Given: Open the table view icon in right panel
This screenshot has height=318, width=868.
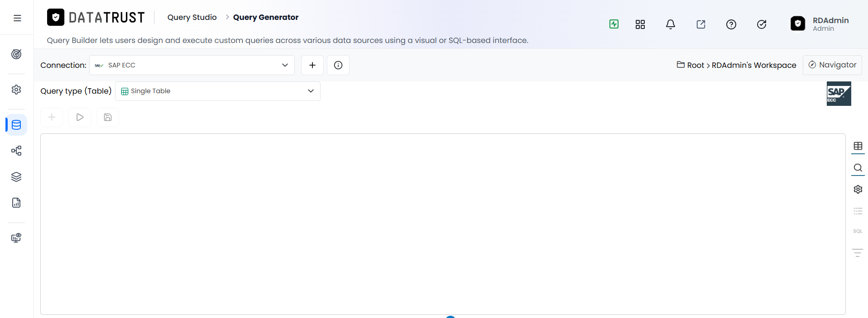Looking at the screenshot, I should (x=858, y=146).
